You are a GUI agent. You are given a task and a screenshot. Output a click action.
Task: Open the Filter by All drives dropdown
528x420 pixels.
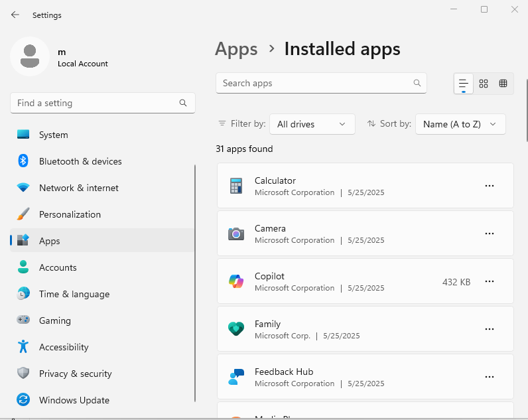tap(312, 124)
